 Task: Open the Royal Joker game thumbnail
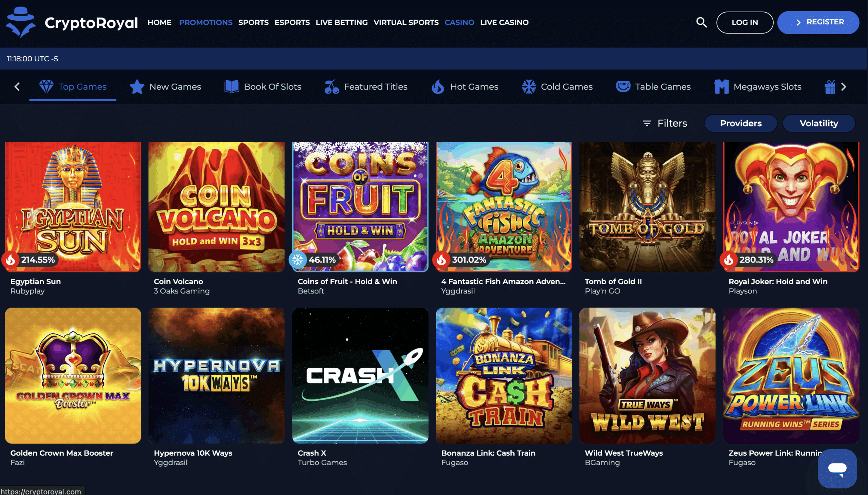tap(791, 207)
